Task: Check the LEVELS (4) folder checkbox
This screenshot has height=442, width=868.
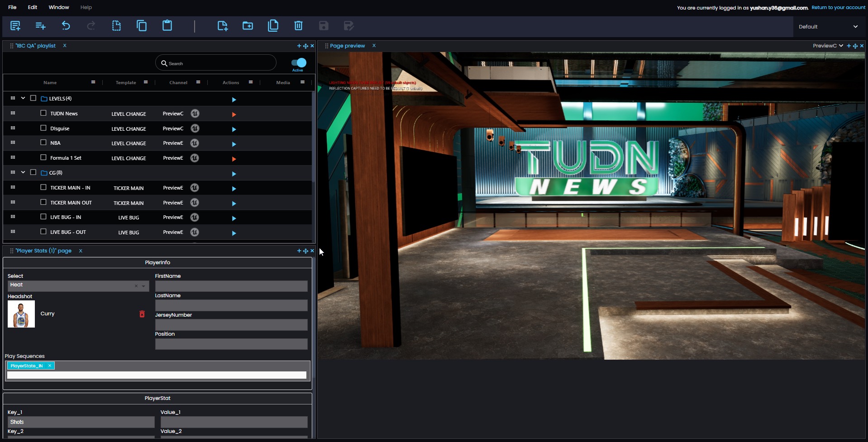Action: [33, 98]
